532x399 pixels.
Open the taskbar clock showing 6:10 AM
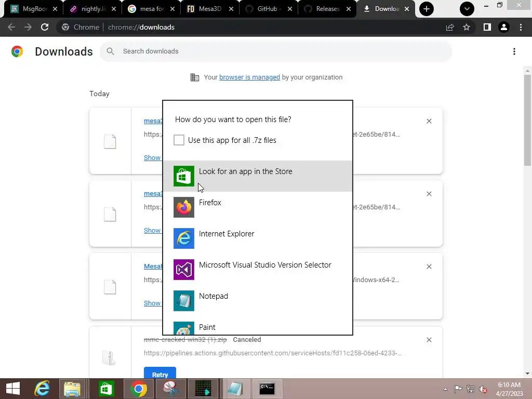pyautogui.click(x=509, y=389)
